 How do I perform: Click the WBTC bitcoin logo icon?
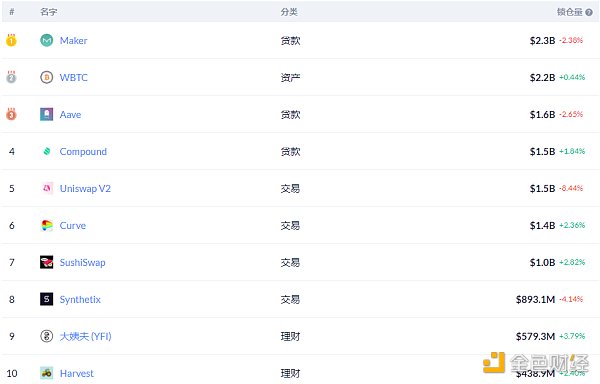click(47, 77)
